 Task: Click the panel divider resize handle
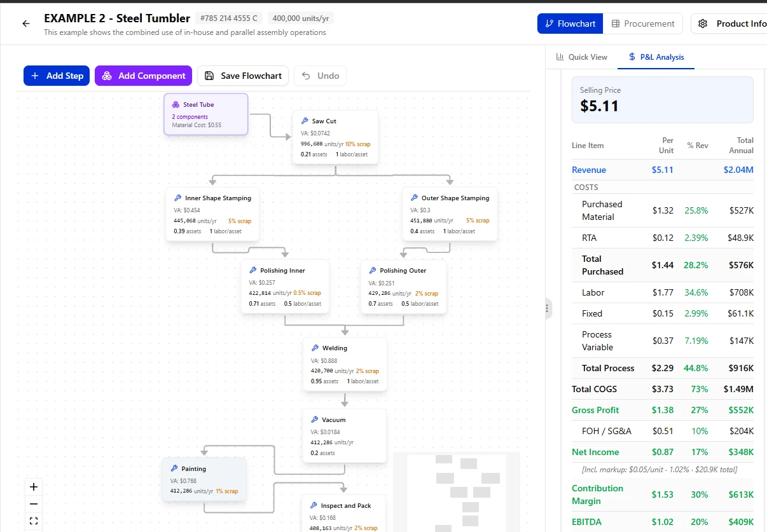point(547,309)
